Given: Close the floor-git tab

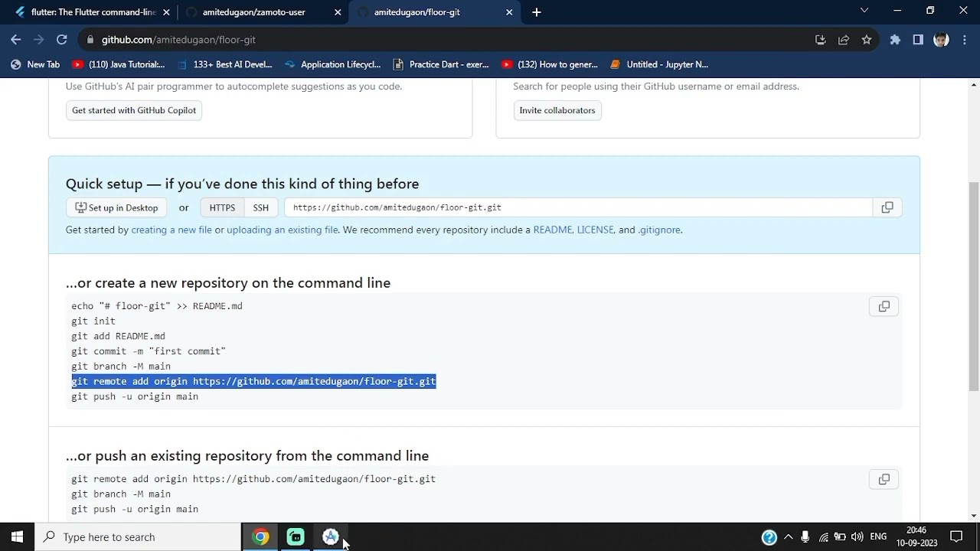Looking at the screenshot, I should pyautogui.click(x=509, y=12).
